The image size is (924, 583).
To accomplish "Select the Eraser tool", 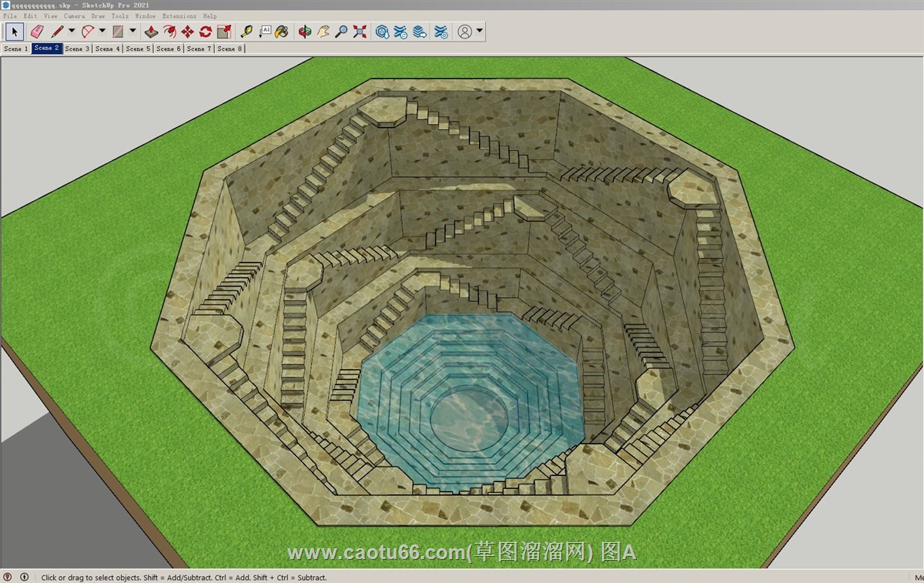I will (36, 32).
